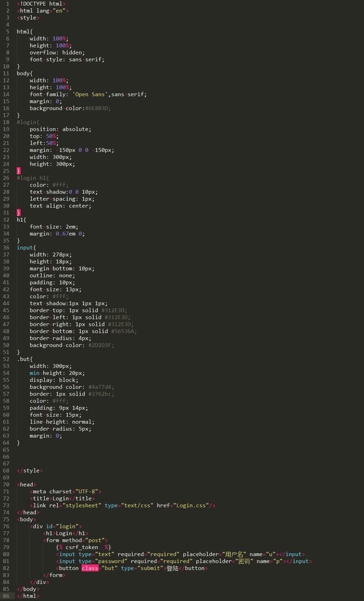Click the opening <style> tag

pos(28,18)
